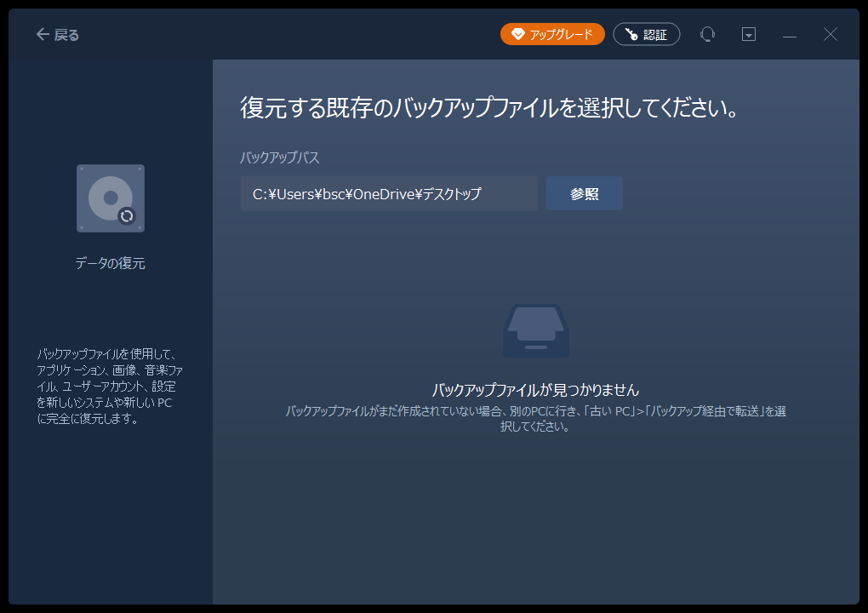Image resolution: width=868 pixels, height=613 pixels.
Task: Click the バックアップファイルが見つかりません message
Action: pos(535,391)
